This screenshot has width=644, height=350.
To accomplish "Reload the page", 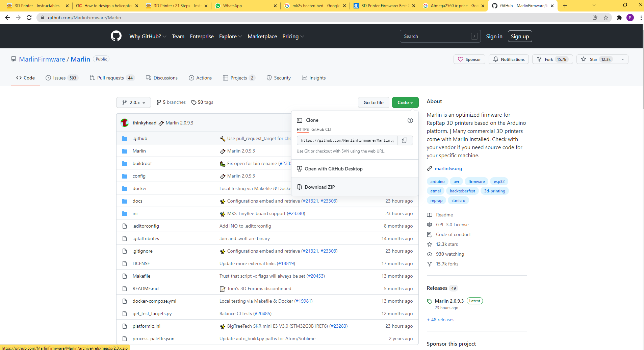I will tap(29, 18).
